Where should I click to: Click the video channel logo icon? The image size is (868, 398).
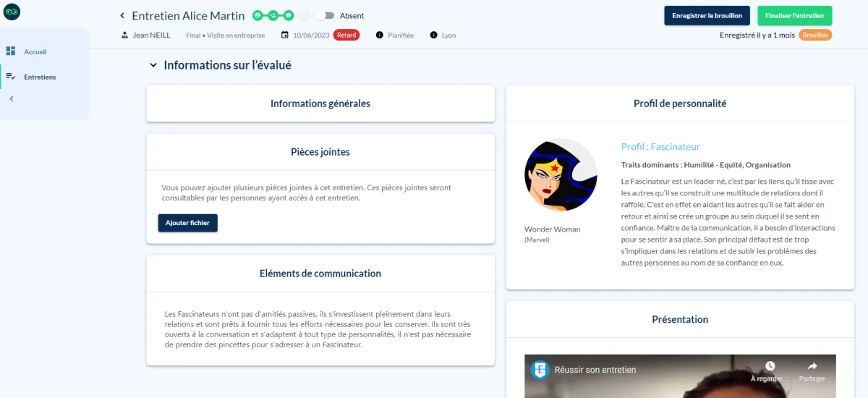point(540,370)
